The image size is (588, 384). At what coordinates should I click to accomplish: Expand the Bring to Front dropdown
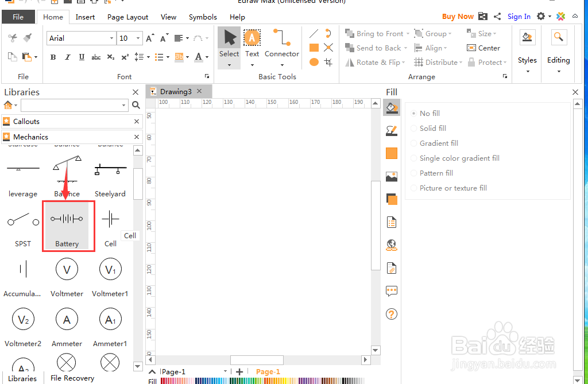[408, 34]
